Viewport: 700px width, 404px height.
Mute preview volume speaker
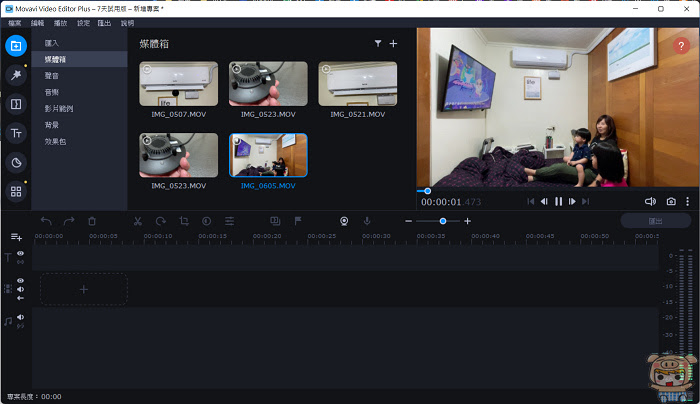650,202
